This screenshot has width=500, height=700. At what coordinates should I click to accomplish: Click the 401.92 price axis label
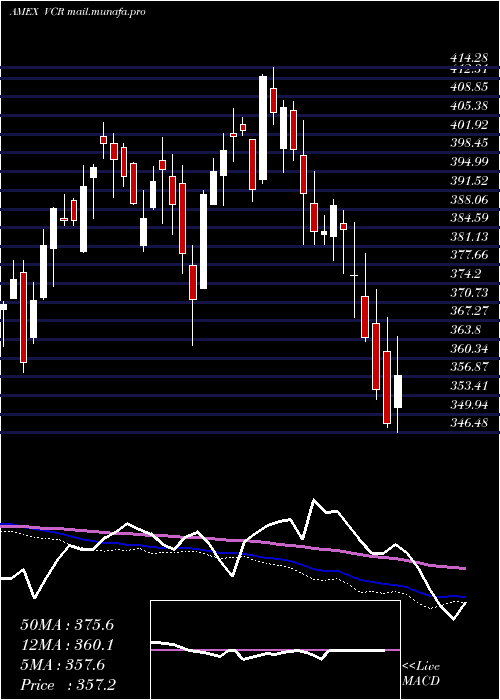(x=469, y=125)
